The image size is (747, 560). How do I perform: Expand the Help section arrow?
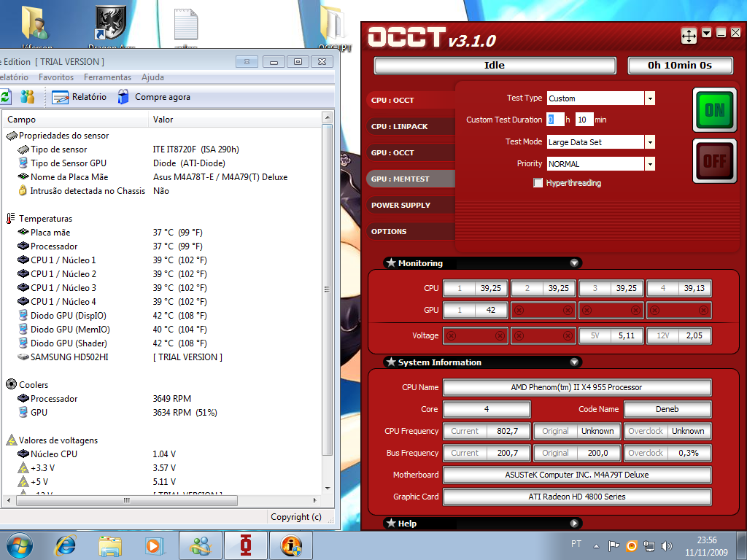pyautogui.click(x=574, y=524)
